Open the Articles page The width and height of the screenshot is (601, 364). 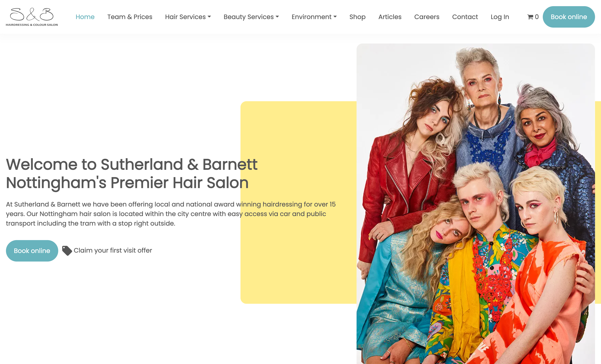pos(390,17)
